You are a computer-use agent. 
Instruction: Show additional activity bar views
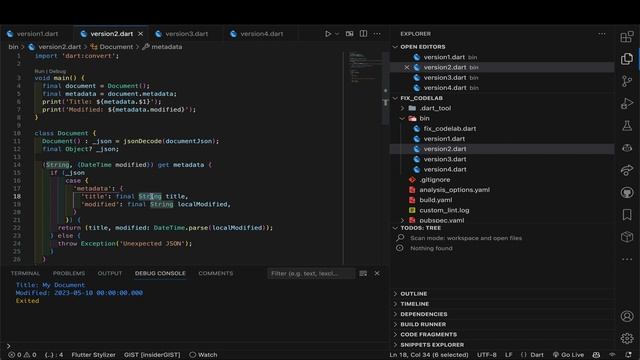click(627, 259)
